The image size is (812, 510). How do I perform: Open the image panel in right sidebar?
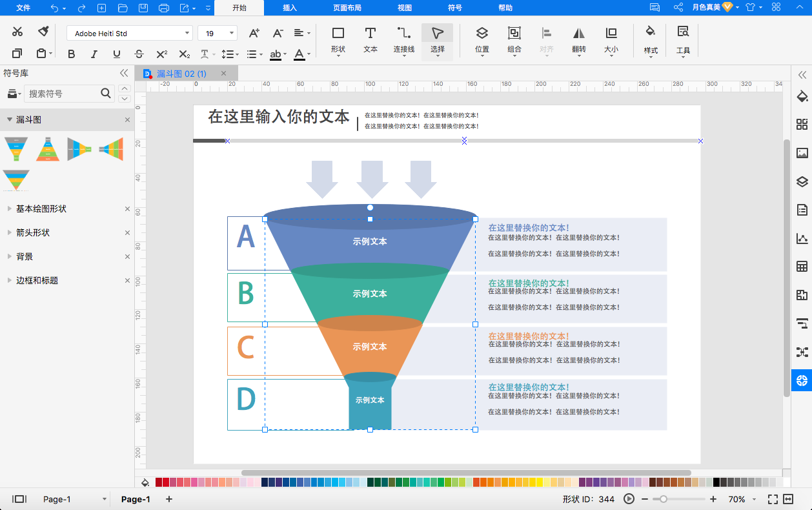click(802, 153)
